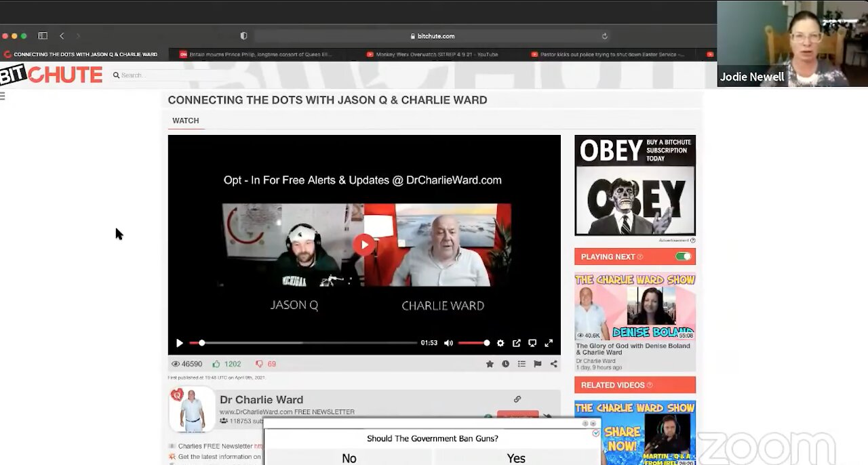868x465 pixels.
Task: Switch to the Monkey Werx Overwatch YouTube tab
Action: pos(437,54)
